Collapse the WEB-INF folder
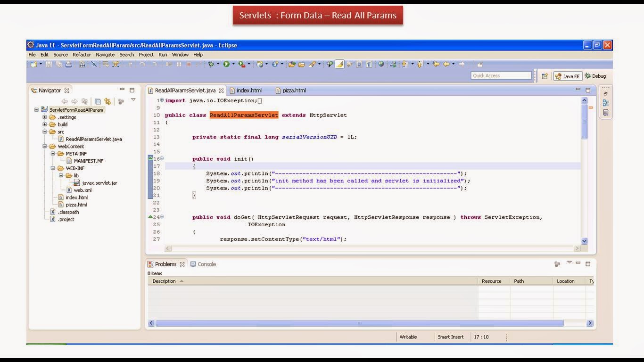 pyautogui.click(x=52, y=168)
